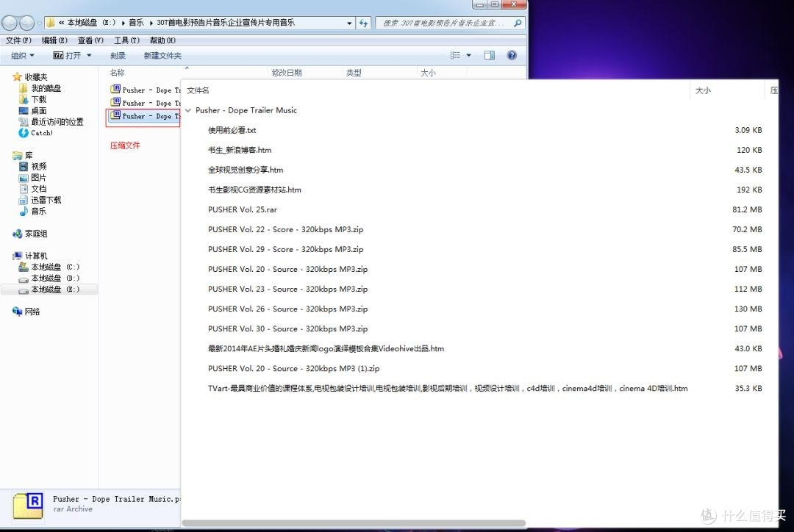Viewport: 794px width, 532px height.
Task: Click the search magnifier icon
Action: [x=518, y=23]
